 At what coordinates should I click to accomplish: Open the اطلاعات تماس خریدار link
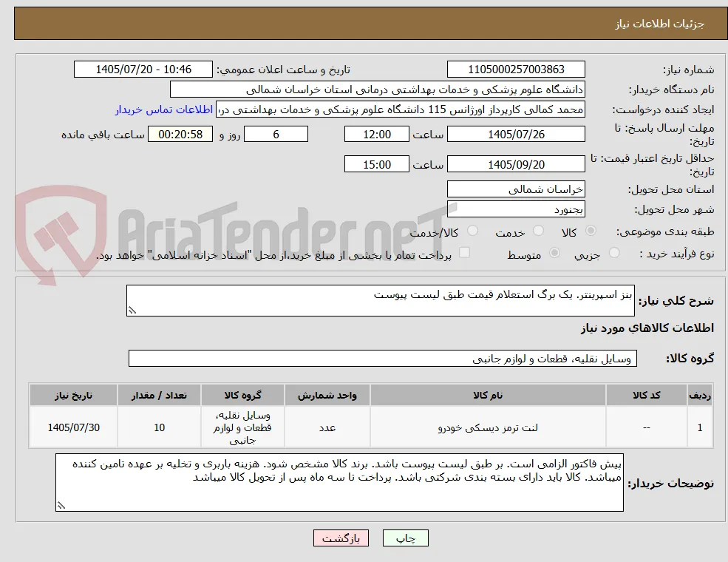pyautogui.click(x=164, y=109)
